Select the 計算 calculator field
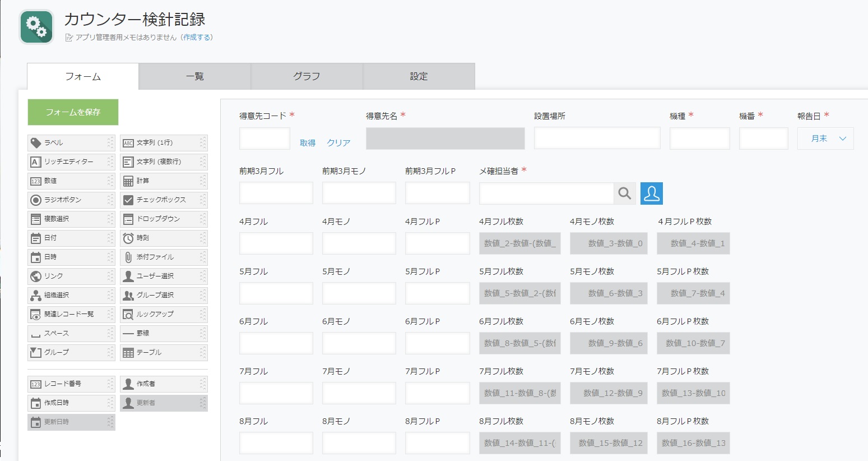Viewport: 868px width, 461px height. point(163,181)
